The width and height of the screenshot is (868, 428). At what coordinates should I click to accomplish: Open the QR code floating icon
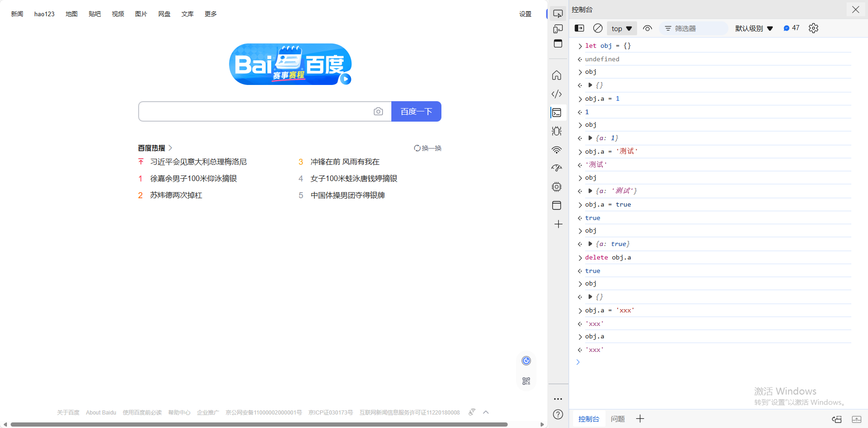[x=526, y=381]
